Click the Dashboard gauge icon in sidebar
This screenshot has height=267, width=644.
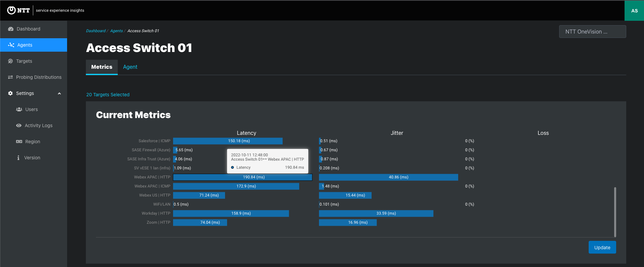[x=11, y=29]
